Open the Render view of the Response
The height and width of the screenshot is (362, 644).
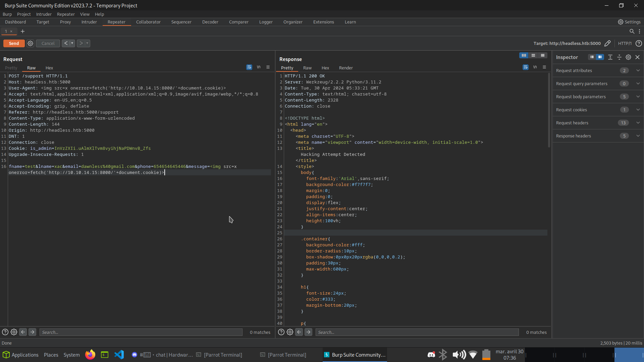pos(346,68)
